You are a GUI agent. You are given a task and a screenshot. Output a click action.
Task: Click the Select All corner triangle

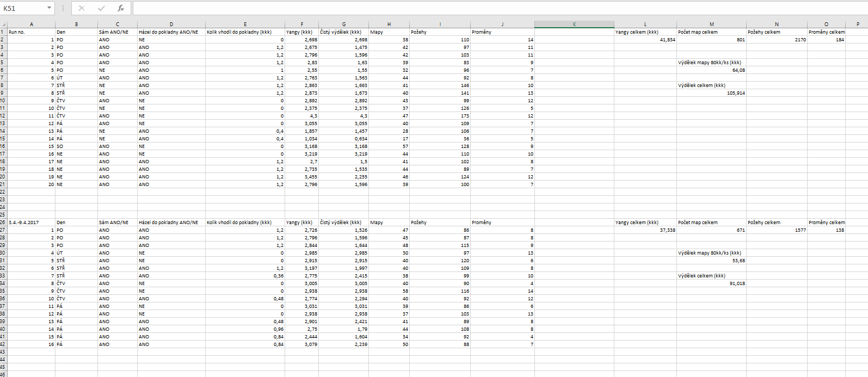(3, 24)
